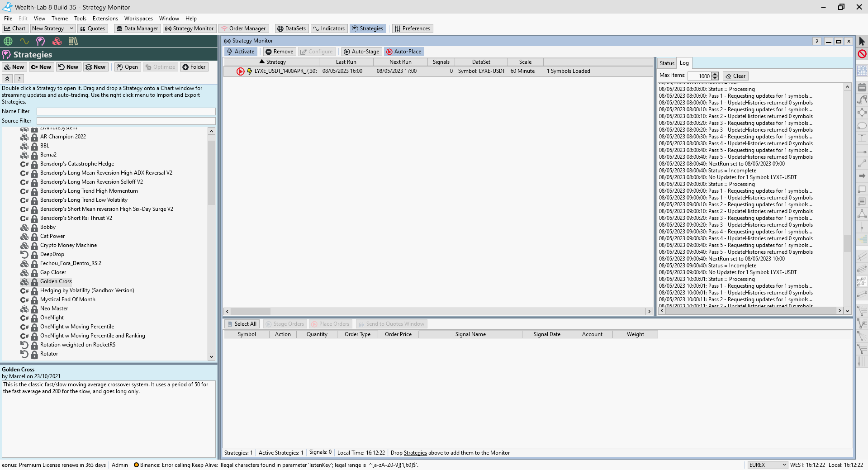The height and width of the screenshot is (470, 868).
Task: Click the Remove button
Action: (x=279, y=52)
